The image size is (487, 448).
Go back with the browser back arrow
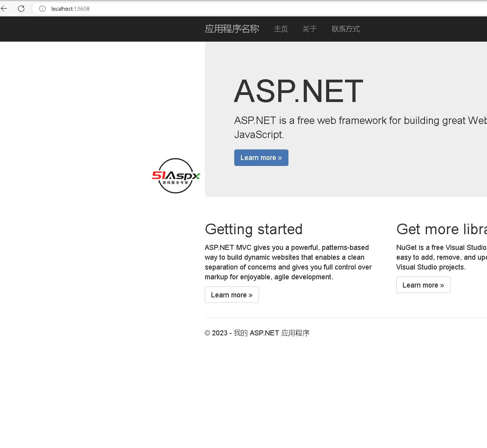click(4, 9)
